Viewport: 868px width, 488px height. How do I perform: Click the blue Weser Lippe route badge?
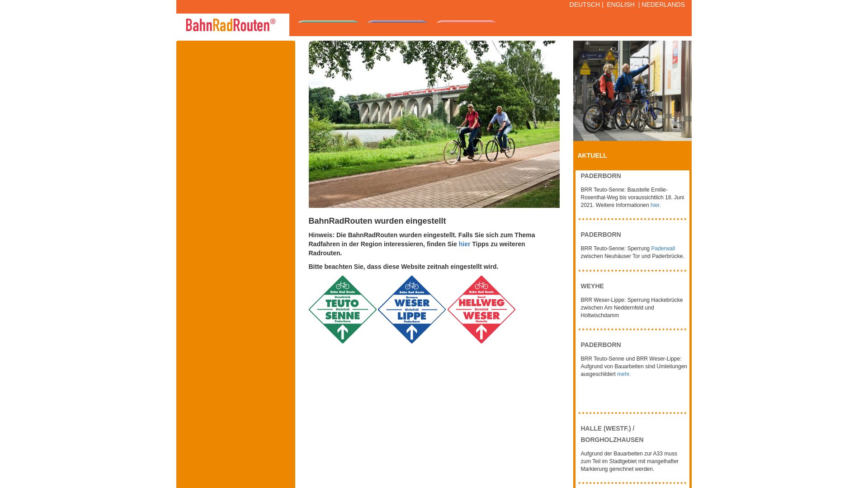[411, 310]
